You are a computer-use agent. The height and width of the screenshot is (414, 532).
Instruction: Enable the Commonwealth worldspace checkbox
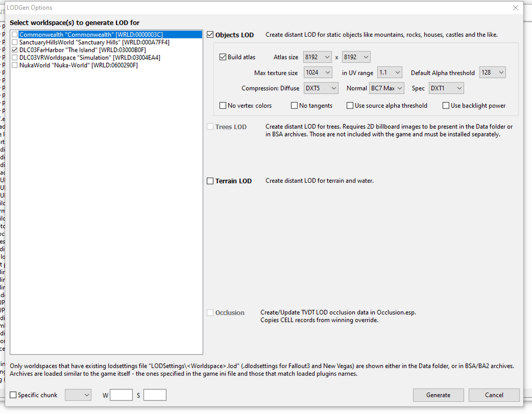pos(15,35)
